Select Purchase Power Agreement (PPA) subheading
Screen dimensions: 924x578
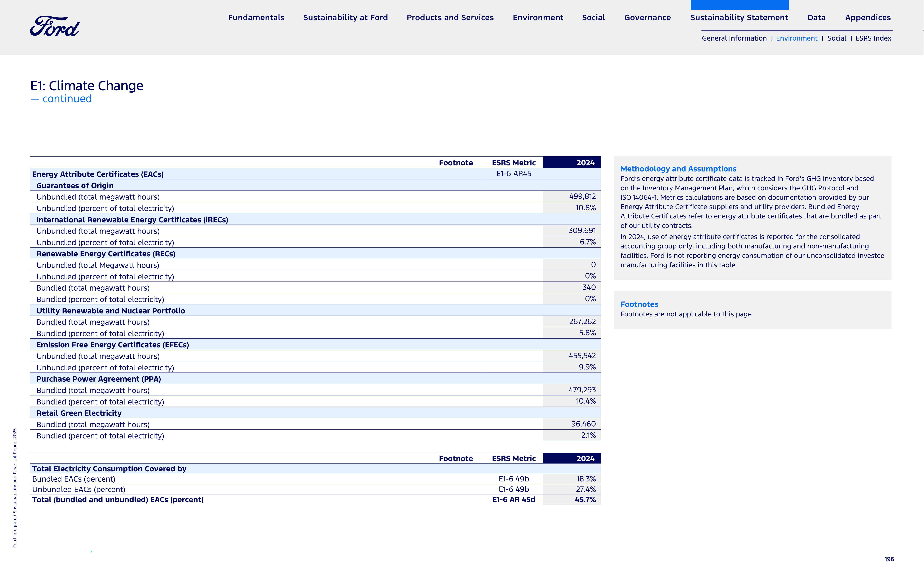pos(99,379)
